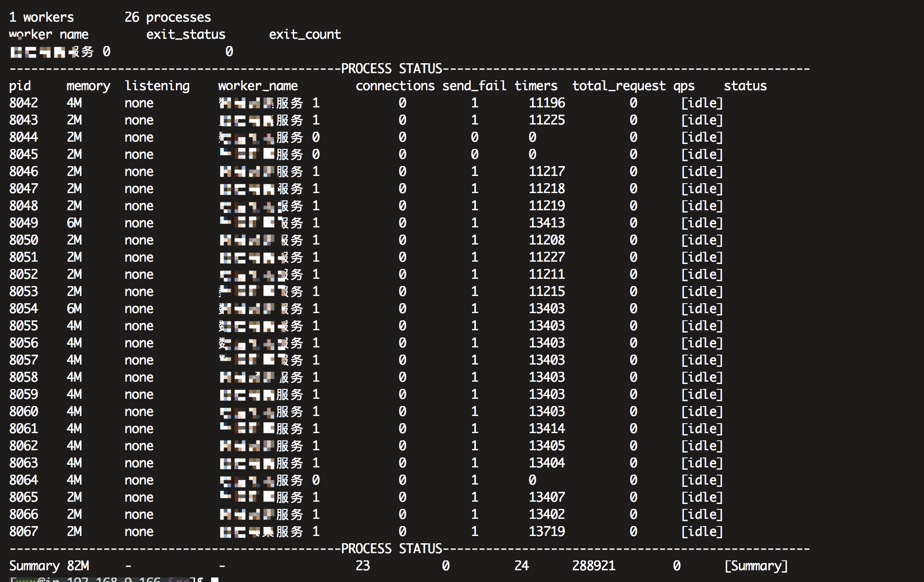Click the [idle] status for pid 8050

[x=702, y=240]
